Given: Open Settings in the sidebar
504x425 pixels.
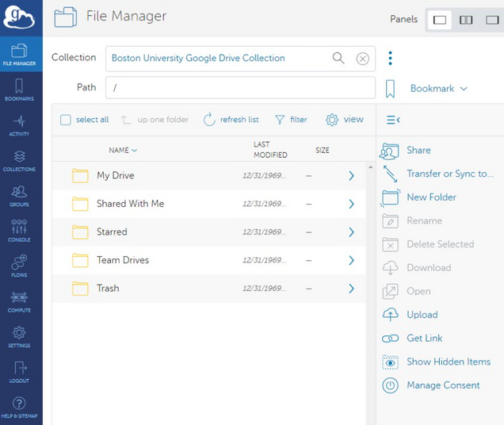Looking at the screenshot, I should pyautogui.click(x=19, y=336).
